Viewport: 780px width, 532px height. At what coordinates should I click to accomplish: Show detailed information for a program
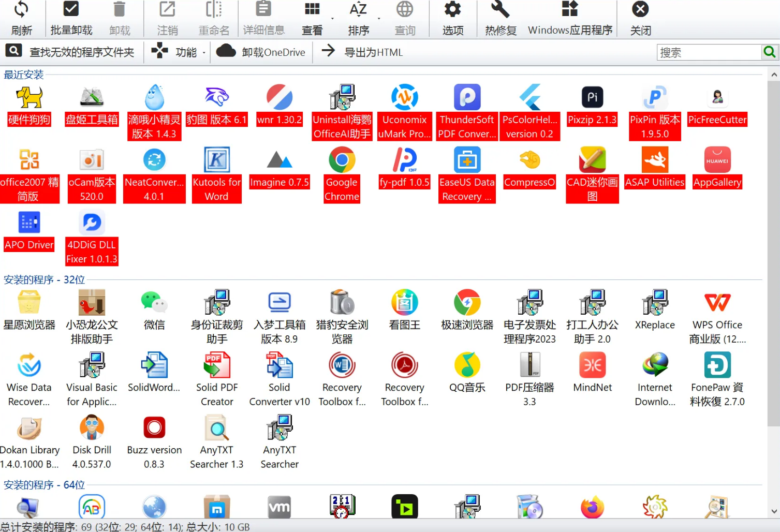263,17
